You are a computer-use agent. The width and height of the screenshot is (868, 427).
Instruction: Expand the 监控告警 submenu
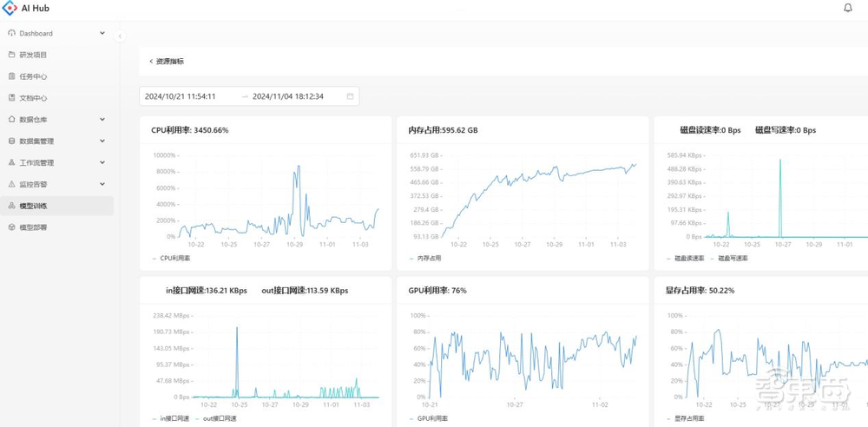(102, 184)
